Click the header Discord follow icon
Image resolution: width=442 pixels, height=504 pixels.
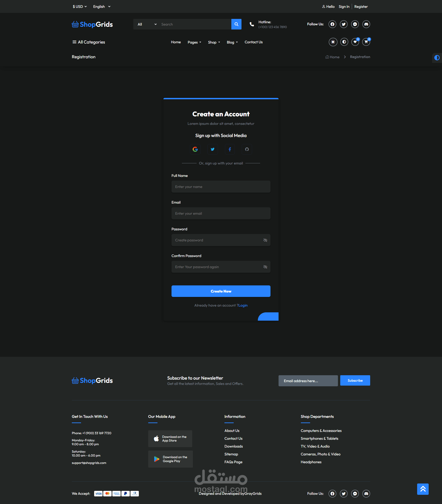pos(366,24)
